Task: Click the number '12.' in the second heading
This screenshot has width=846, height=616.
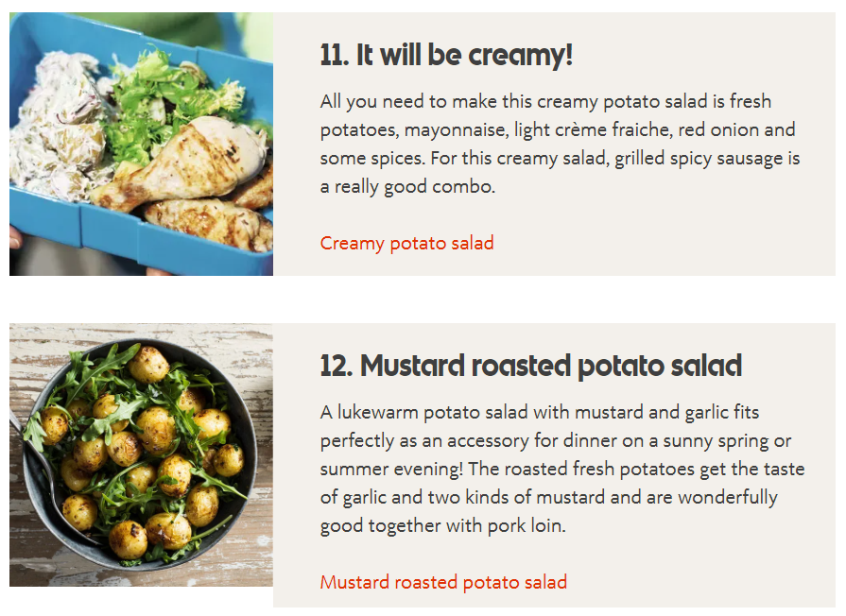Action: (337, 366)
